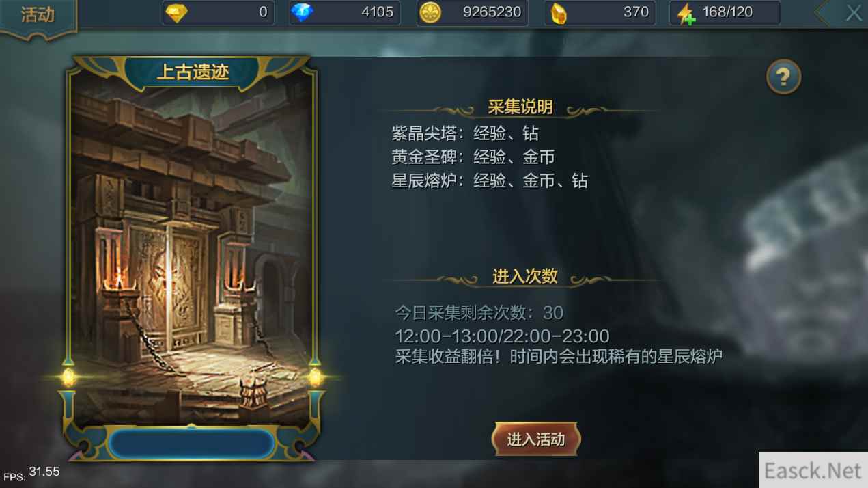This screenshot has width=868, height=488.
Task: Click the 星辰熔炉 reward description line
Action: coord(490,181)
